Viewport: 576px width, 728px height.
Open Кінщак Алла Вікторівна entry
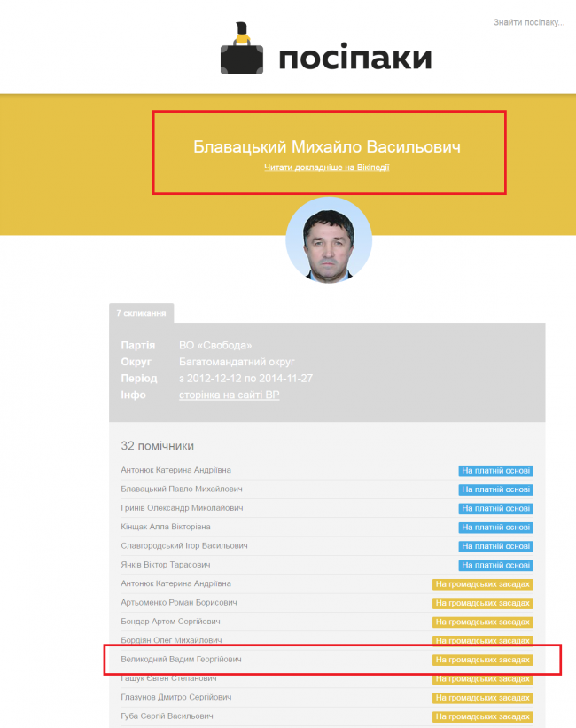tap(165, 527)
